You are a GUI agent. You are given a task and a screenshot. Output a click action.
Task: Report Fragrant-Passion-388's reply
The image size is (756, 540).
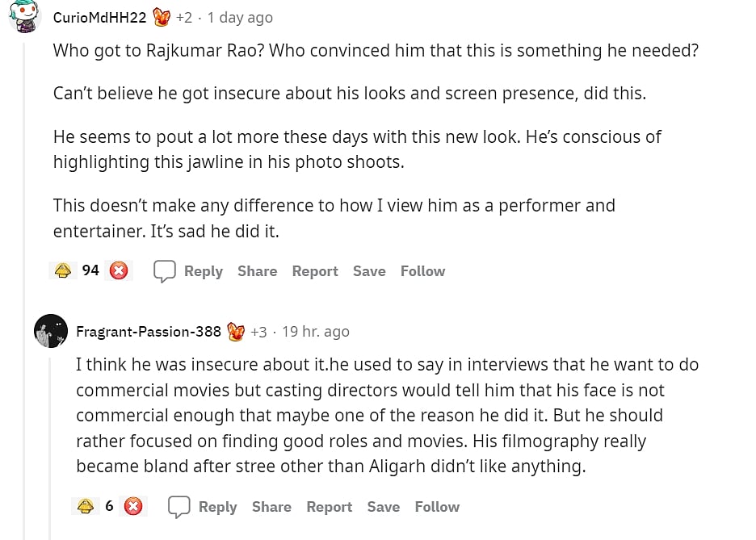click(x=329, y=507)
